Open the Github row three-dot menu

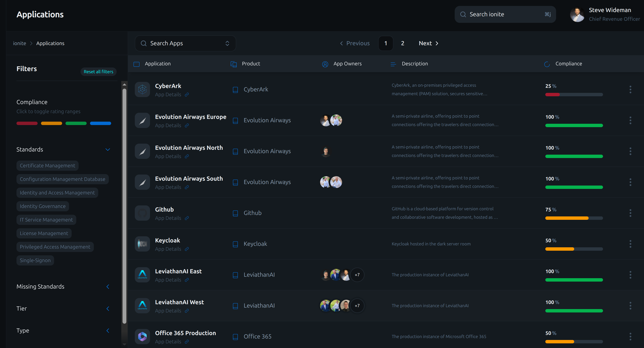(x=630, y=213)
